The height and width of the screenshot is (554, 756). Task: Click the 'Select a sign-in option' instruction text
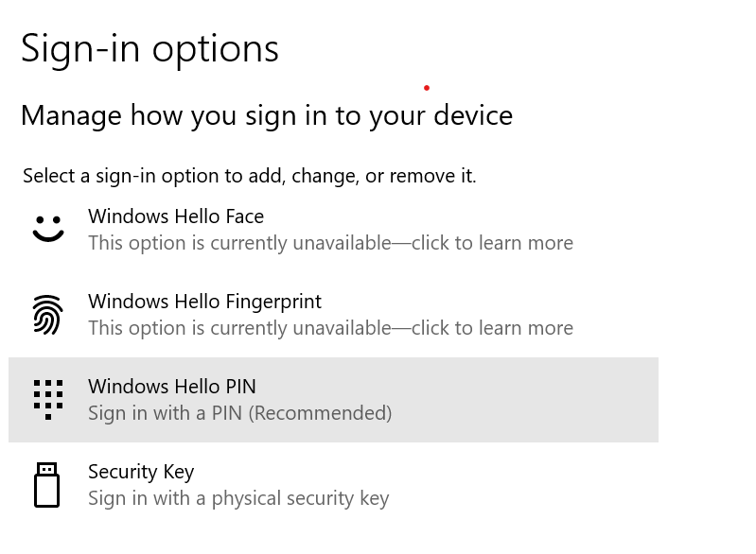click(x=249, y=176)
